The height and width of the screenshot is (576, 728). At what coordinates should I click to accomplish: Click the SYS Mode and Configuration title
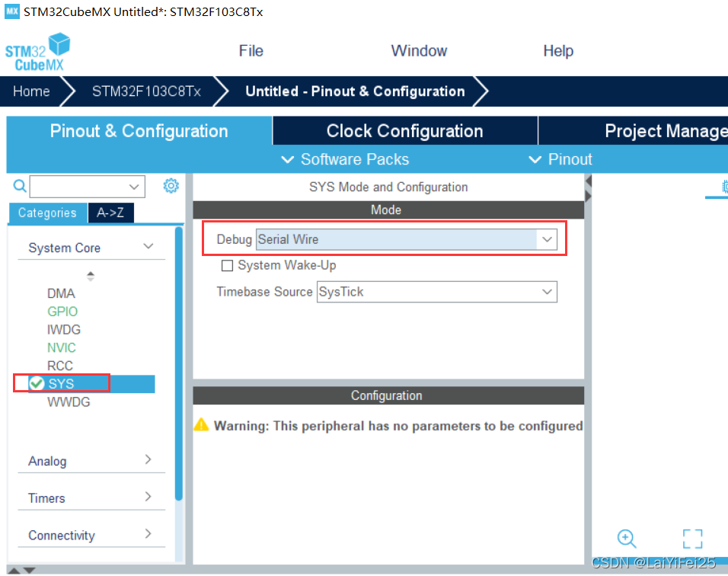388,187
